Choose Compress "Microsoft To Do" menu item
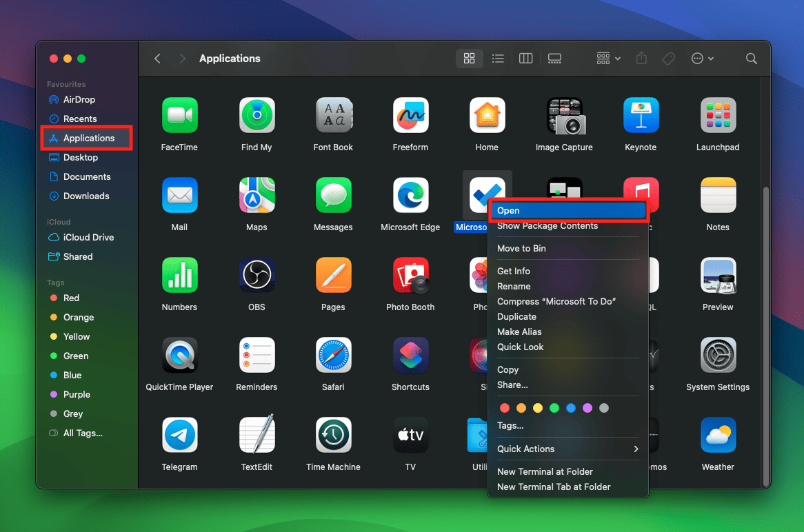The image size is (804, 532). [567, 301]
